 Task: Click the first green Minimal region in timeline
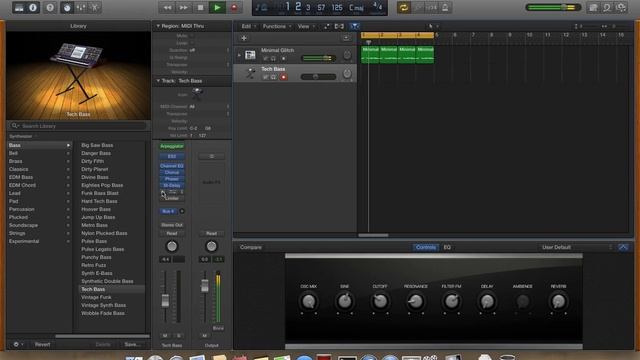tap(370, 55)
